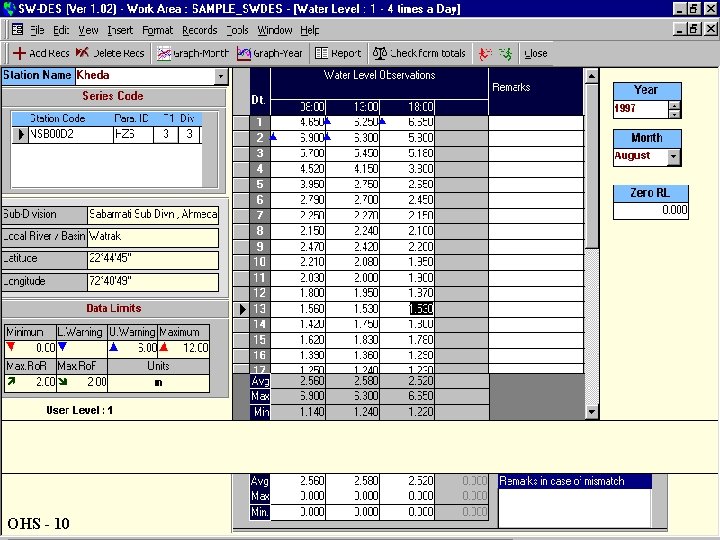Image resolution: width=720 pixels, height=540 pixels.
Task: Click the red Minimum limit triangle icon
Action: pos(11,347)
